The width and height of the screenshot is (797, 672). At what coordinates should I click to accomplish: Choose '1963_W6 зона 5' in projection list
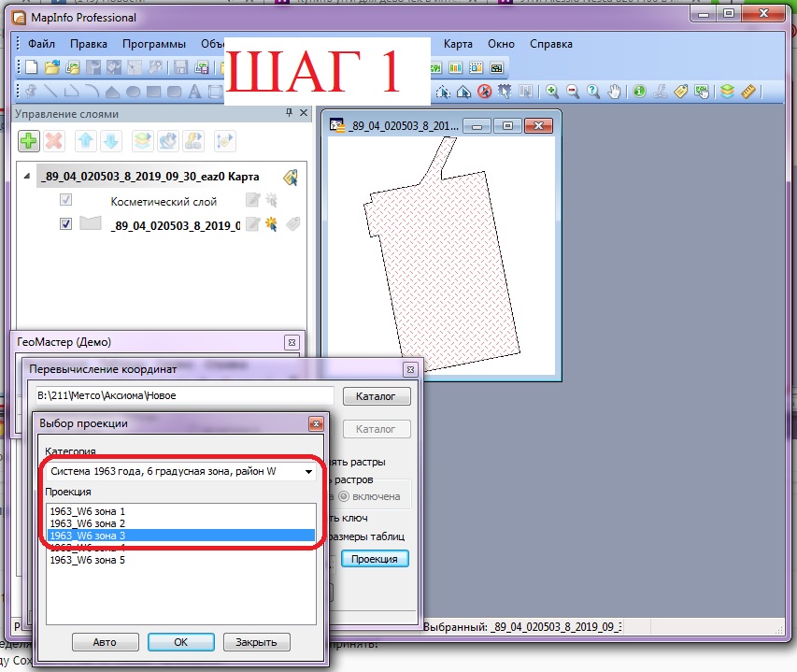point(87,560)
